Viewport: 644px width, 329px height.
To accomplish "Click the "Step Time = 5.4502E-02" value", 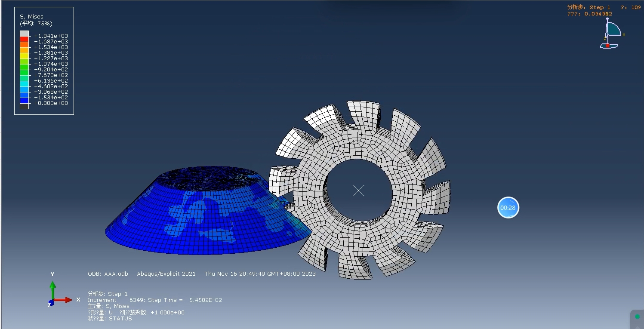I will pyautogui.click(x=185, y=300).
